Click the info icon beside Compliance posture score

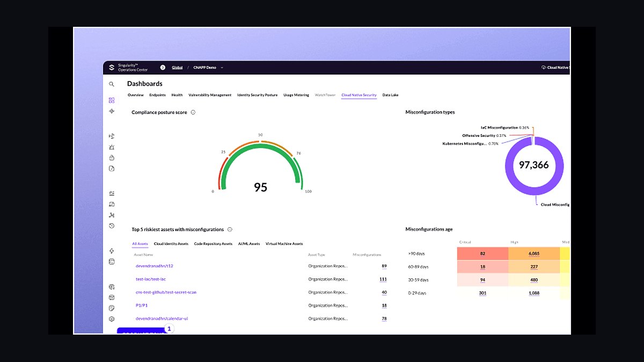pyautogui.click(x=193, y=113)
